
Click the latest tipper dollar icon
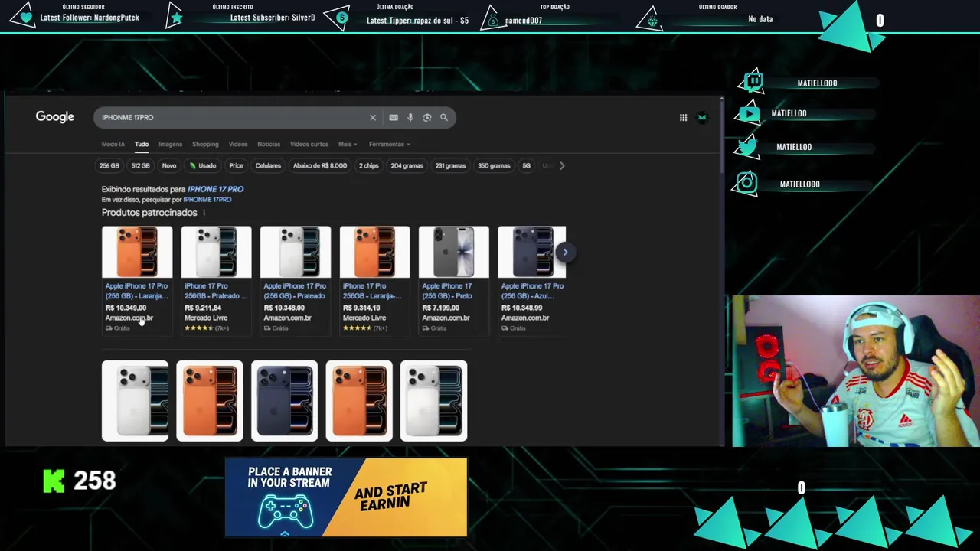click(341, 18)
